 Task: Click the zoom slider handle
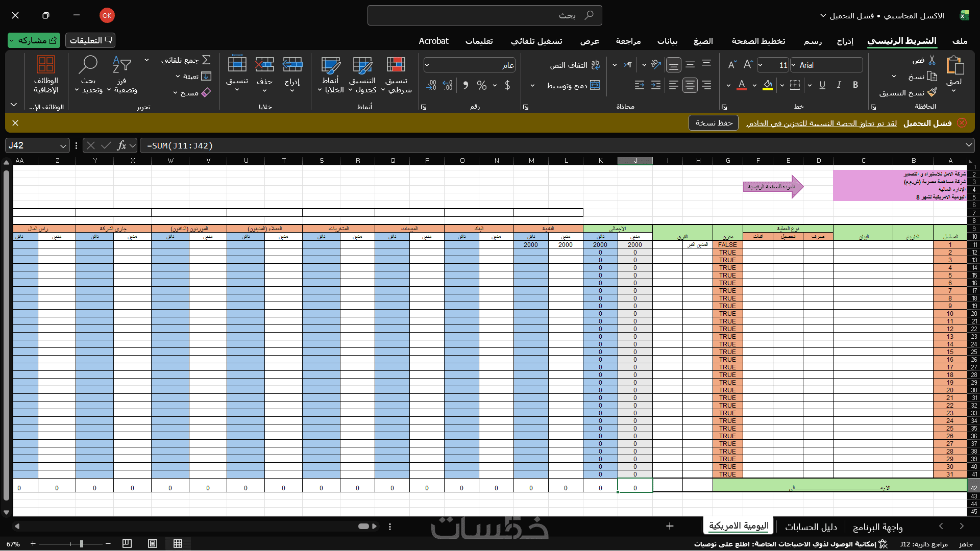point(82,544)
